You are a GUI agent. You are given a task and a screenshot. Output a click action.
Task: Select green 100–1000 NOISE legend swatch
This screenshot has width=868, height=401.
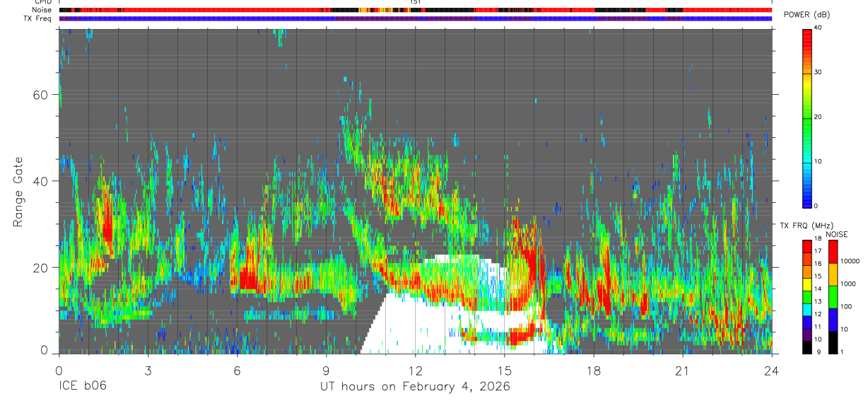click(833, 297)
